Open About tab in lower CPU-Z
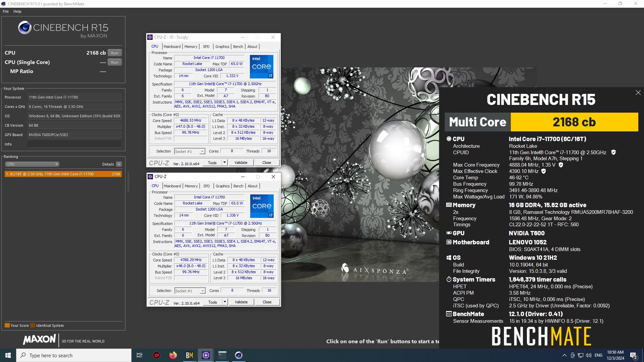Screen dimensions: 644x362 click(x=253, y=186)
